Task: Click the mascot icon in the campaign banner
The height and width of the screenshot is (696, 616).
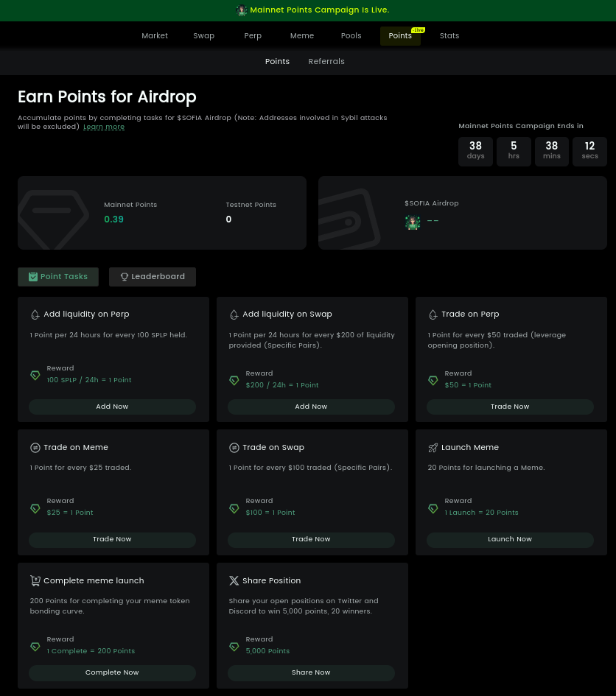Action: pos(242,10)
